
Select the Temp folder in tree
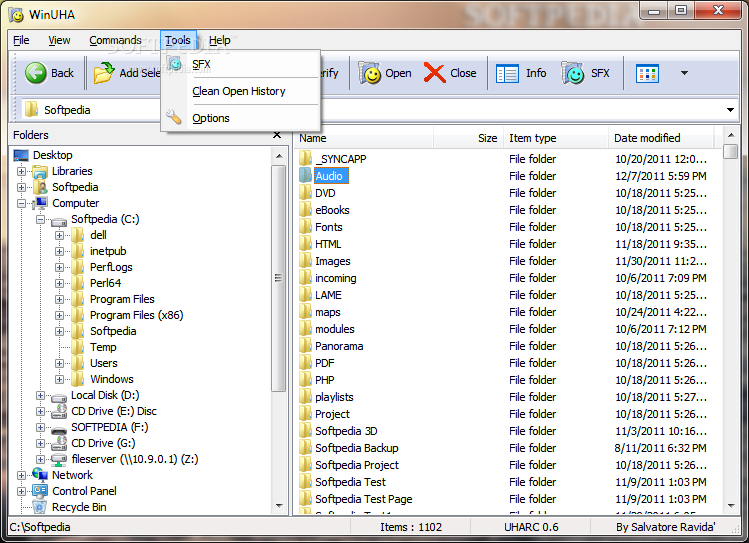(x=103, y=347)
